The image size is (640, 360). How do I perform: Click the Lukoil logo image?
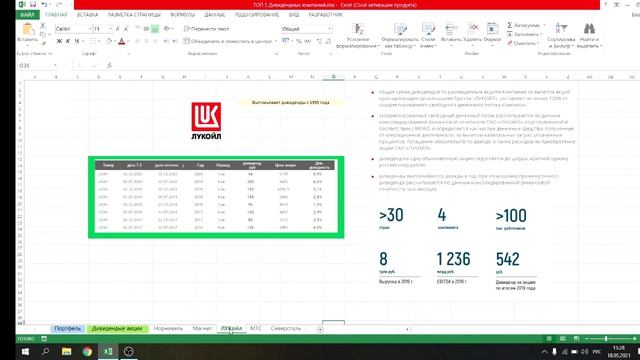[x=206, y=121]
